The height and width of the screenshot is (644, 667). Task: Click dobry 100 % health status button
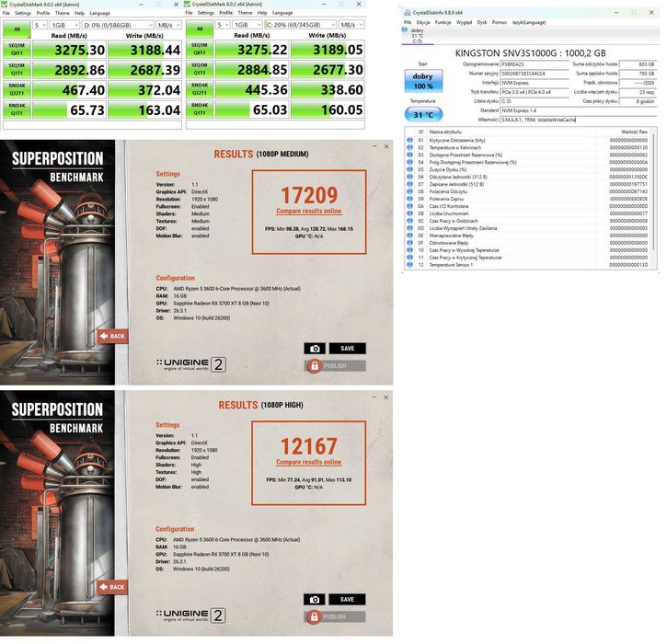coord(423,81)
